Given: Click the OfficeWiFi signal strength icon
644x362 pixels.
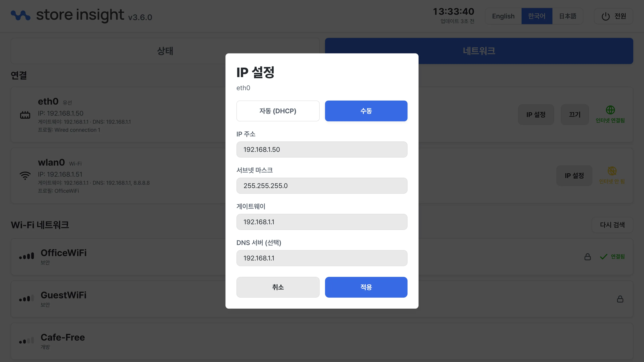Looking at the screenshot, I should [26, 256].
